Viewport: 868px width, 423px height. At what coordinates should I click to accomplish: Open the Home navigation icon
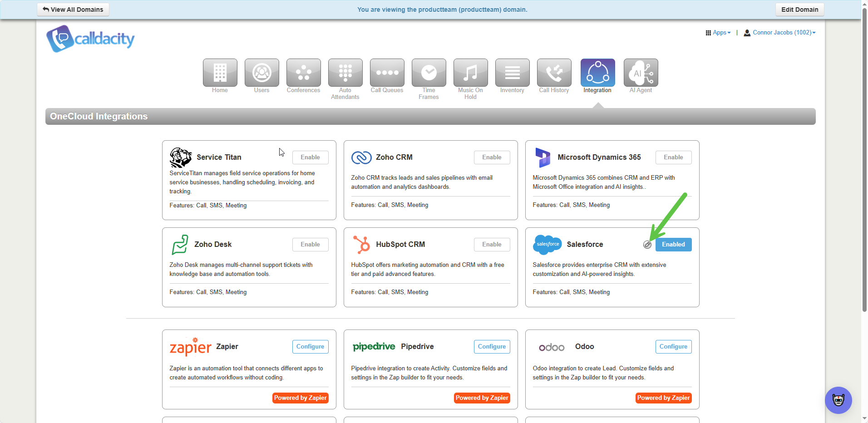click(x=220, y=73)
